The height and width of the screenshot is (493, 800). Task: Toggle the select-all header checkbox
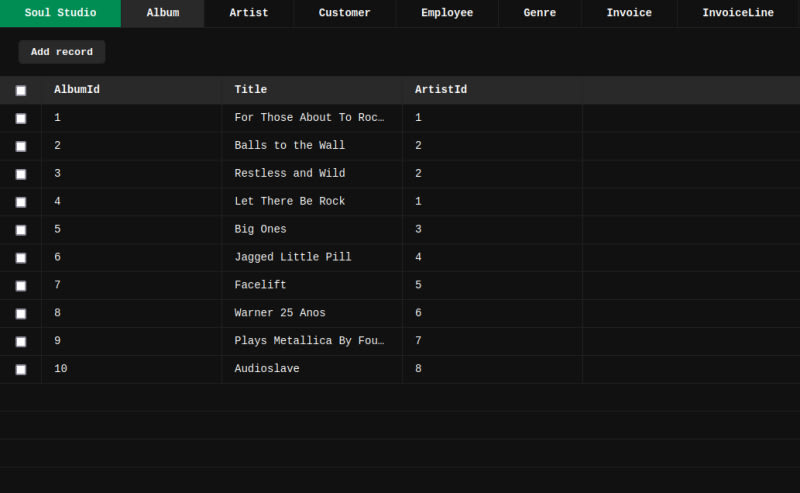pos(21,91)
